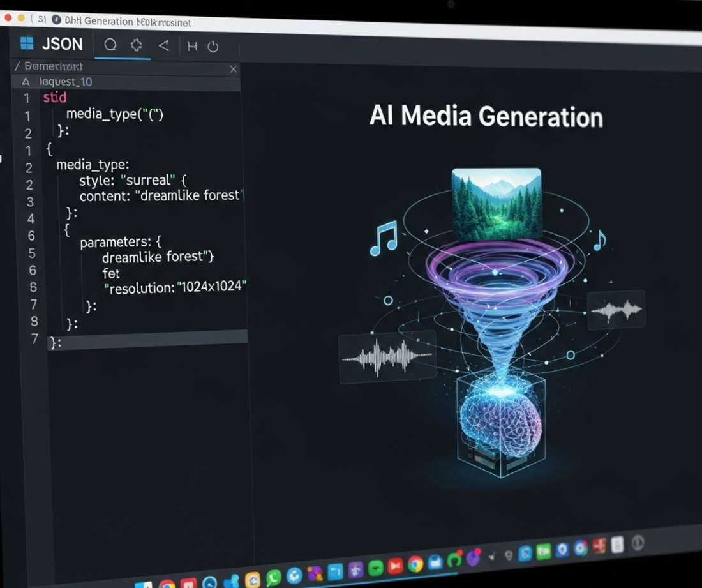Click the share arrow toolbar icon
The height and width of the screenshot is (588, 702).
163,45
